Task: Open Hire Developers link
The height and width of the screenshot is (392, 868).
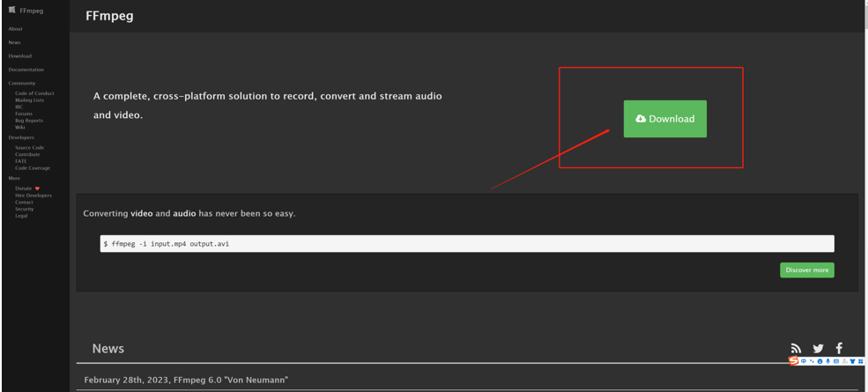Action: pyautogui.click(x=33, y=196)
